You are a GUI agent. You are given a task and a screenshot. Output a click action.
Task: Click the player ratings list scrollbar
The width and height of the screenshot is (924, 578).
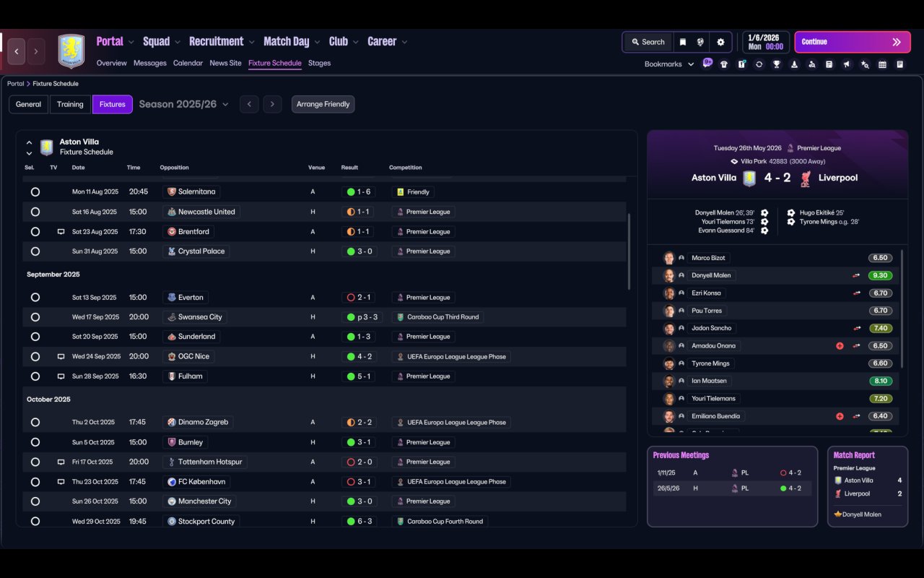(x=902, y=309)
